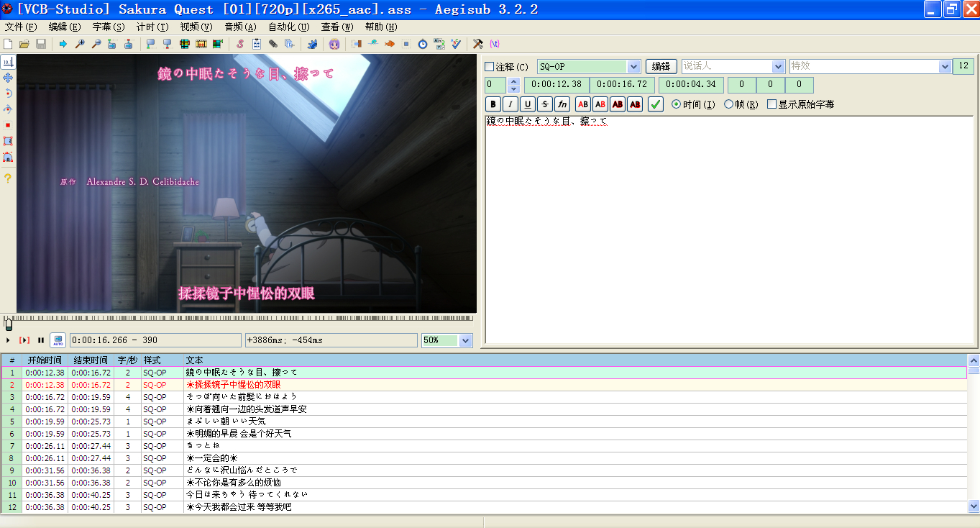980x528 pixels.
Task: Click the New subtitles icon
Action: click(8, 44)
